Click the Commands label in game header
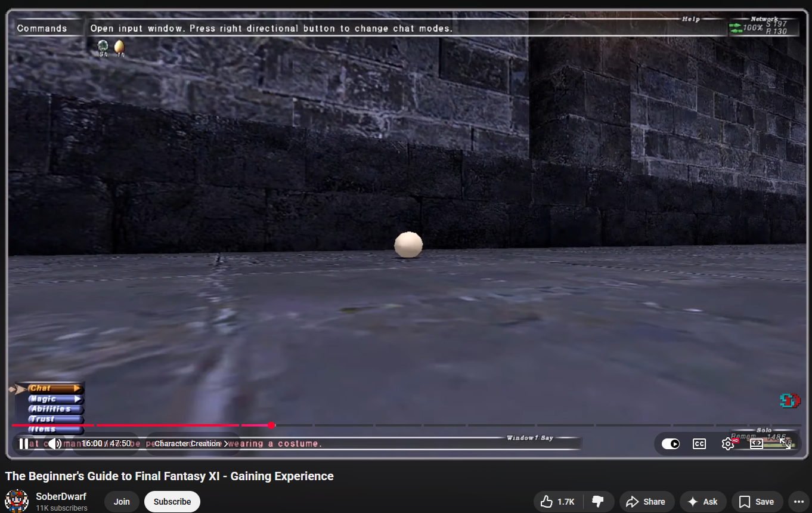 [x=42, y=28]
